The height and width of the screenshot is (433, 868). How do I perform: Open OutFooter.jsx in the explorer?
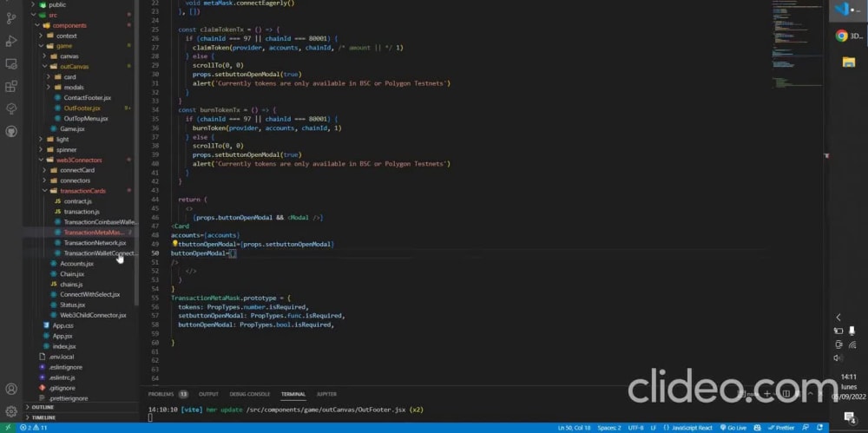tap(82, 108)
